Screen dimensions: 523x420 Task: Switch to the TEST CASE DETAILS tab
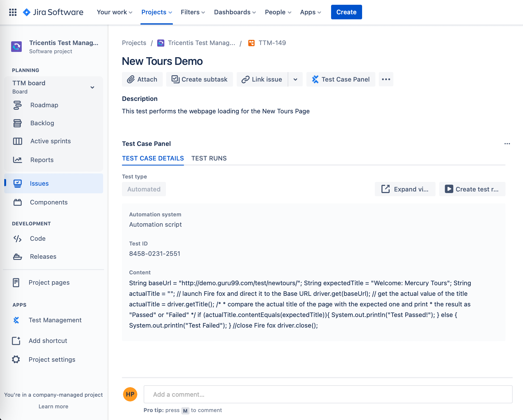(x=153, y=158)
